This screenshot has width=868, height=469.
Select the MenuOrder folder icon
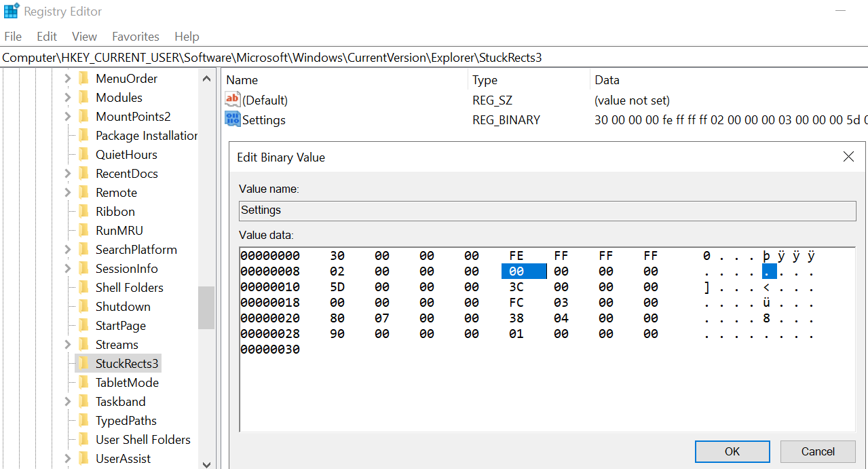(84, 79)
